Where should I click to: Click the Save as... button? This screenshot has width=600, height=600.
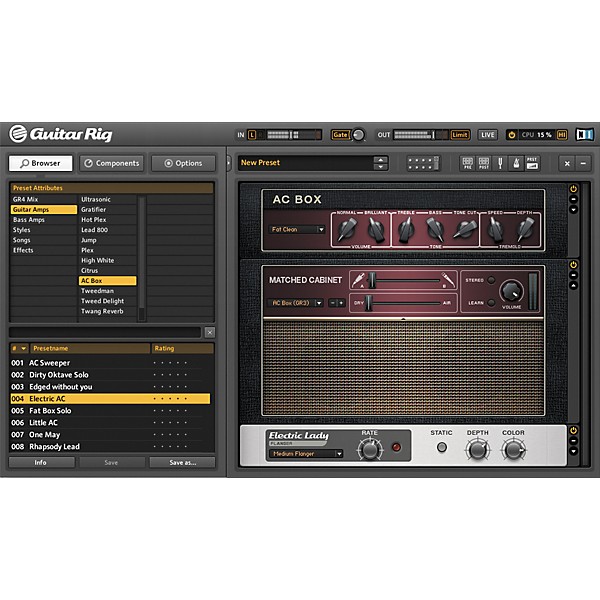pos(183,463)
